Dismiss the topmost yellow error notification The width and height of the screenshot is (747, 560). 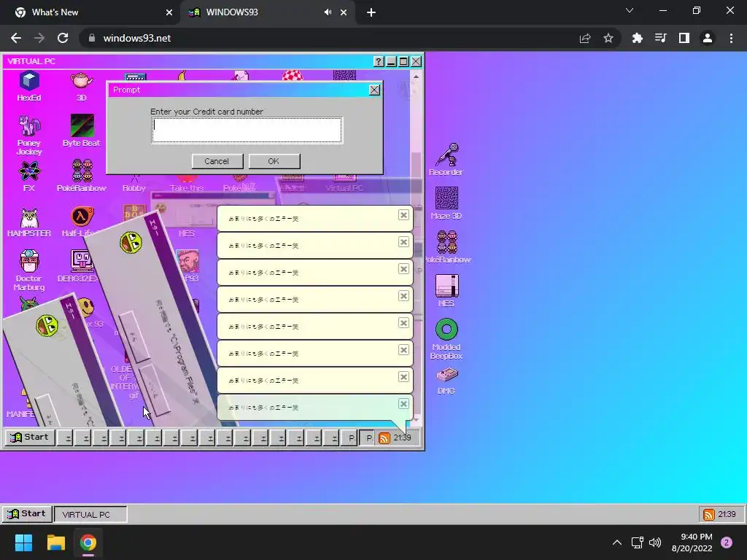(403, 215)
